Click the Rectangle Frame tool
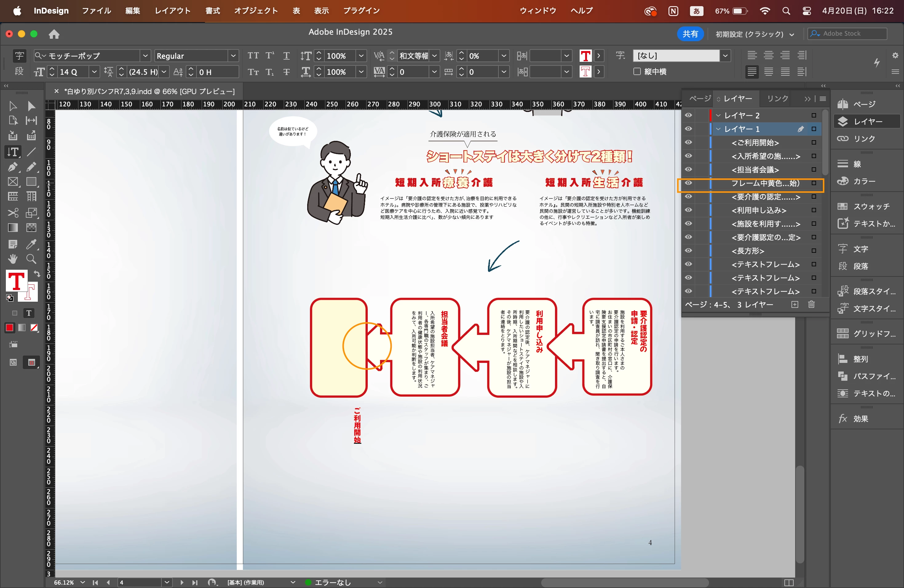This screenshot has width=904, height=588. tap(13, 182)
